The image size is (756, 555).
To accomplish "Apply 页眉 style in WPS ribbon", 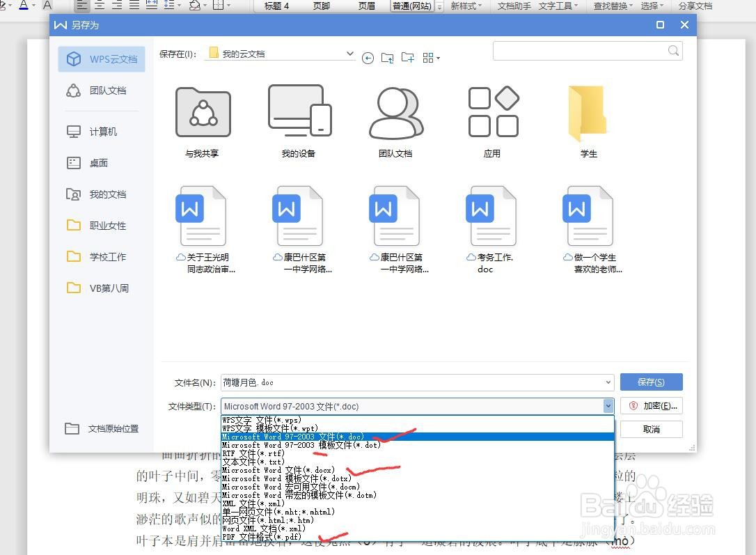I will tap(366, 6).
